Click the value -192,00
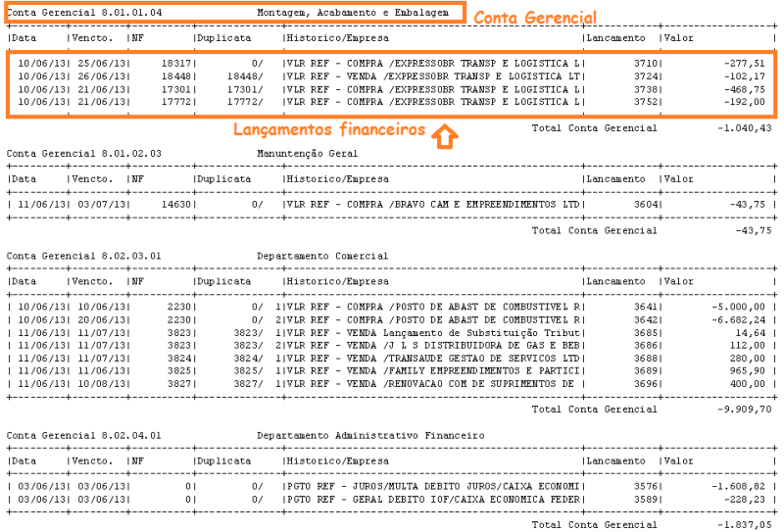784x532 pixels. pyautogui.click(x=745, y=102)
